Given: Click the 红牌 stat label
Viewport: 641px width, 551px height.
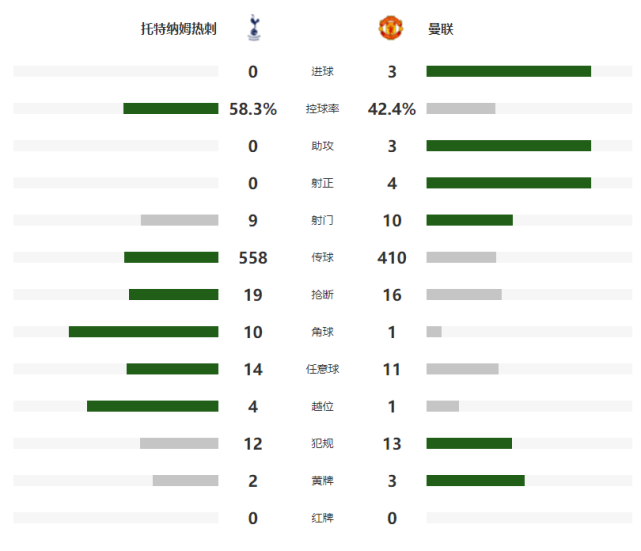Looking at the screenshot, I should point(322,518).
